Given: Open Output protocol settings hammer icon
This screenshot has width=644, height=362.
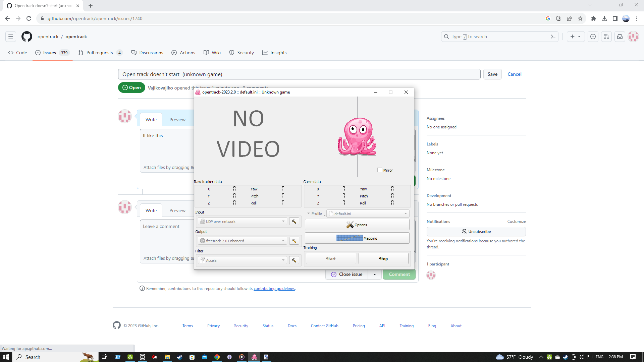Looking at the screenshot, I should (294, 241).
